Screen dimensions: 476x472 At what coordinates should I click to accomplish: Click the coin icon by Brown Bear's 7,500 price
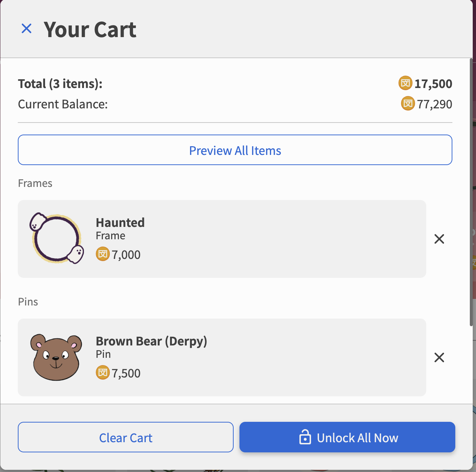coord(103,373)
